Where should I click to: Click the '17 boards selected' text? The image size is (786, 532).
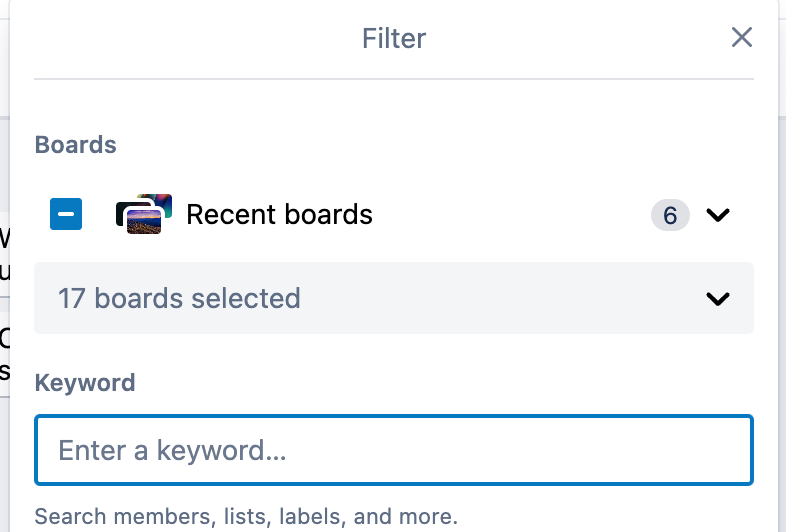tap(179, 298)
